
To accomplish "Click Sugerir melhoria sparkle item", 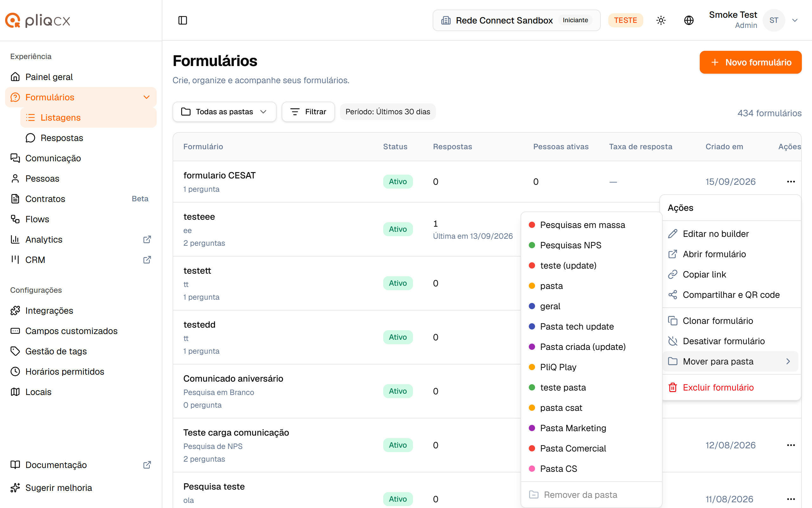I will 81,487.
